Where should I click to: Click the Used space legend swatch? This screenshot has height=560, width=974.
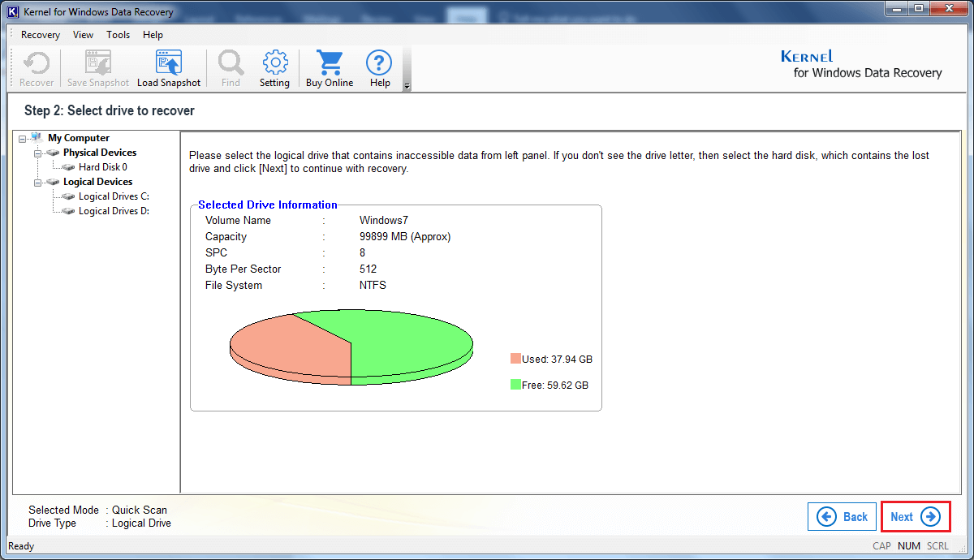coord(515,359)
